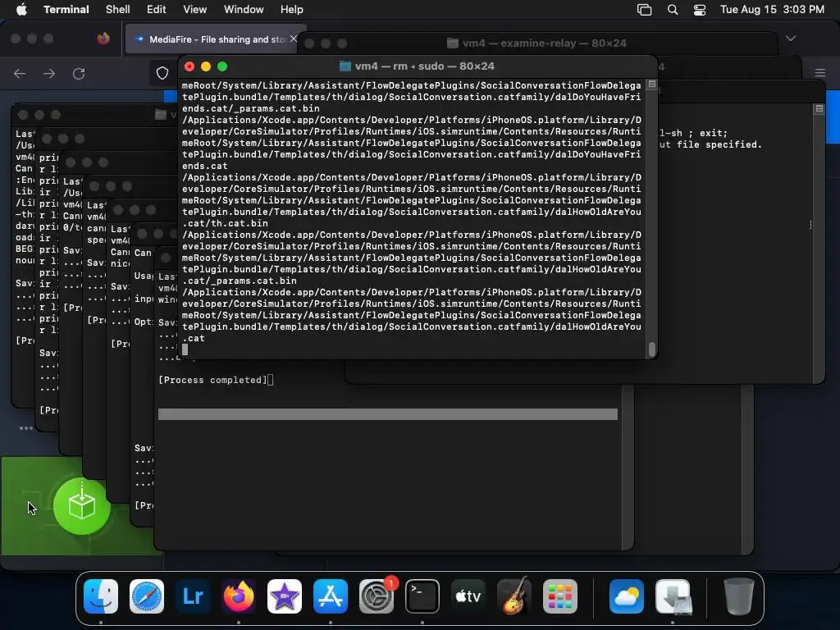The height and width of the screenshot is (630, 840).
Task: Open Firefox hamburger menu
Action: 819,73
